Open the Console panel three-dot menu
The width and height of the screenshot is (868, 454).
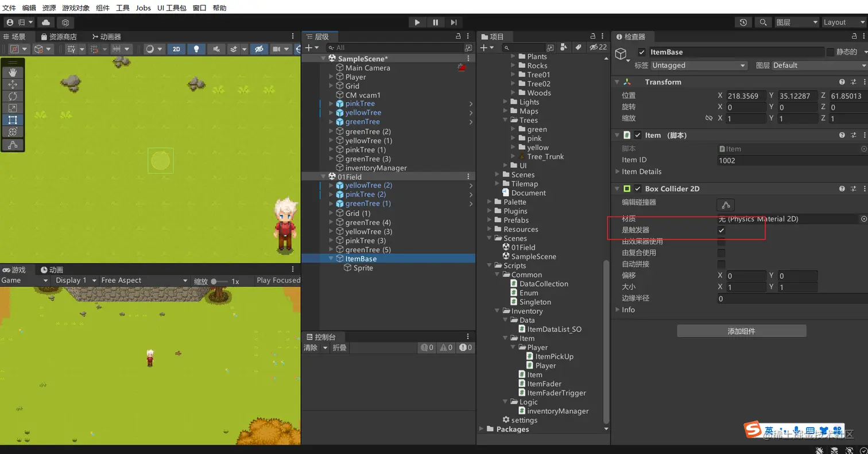pos(469,336)
